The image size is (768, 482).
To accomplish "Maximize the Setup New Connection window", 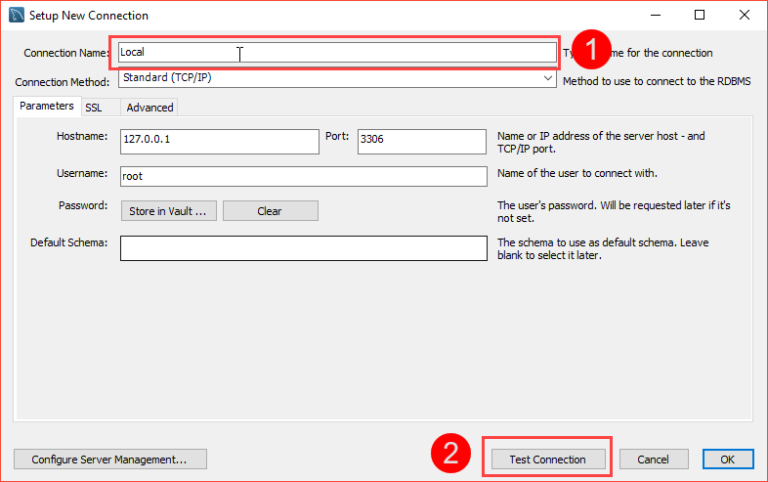I will click(x=699, y=15).
